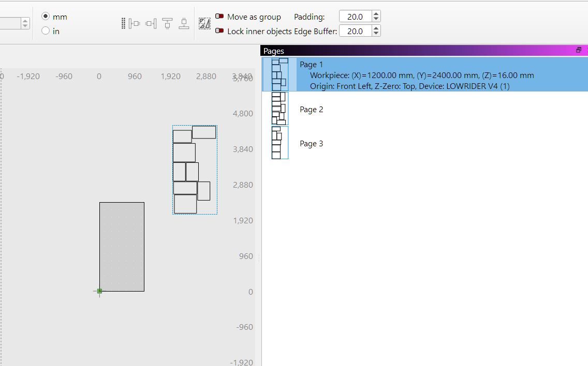Decrease Edge Buffer value with down arrow
The width and height of the screenshot is (588, 366).
[x=376, y=34]
